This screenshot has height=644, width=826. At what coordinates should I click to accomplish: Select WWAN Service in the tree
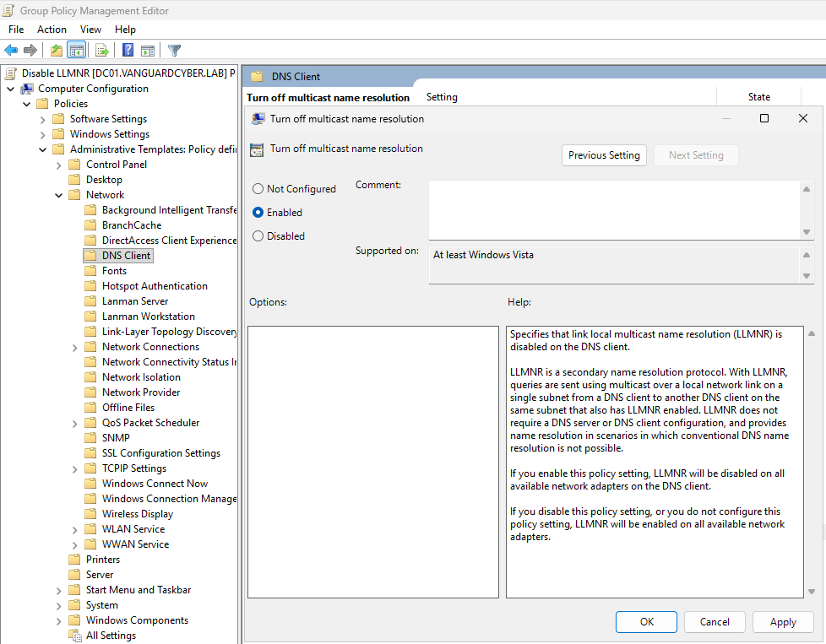(x=135, y=544)
